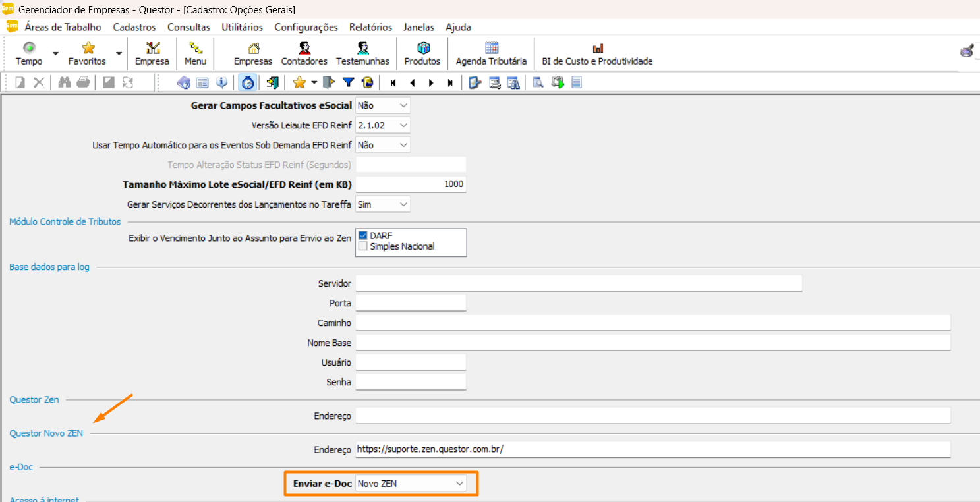Open Versão Leiaute EFD Reinf dropdown

383,125
